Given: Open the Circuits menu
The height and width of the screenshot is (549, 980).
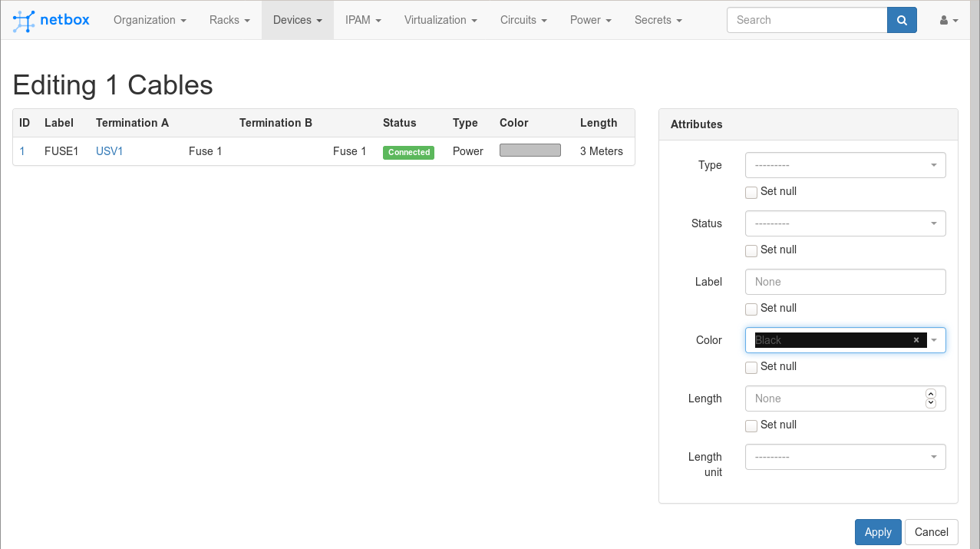Looking at the screenshot, I should [x=523, y=20].
